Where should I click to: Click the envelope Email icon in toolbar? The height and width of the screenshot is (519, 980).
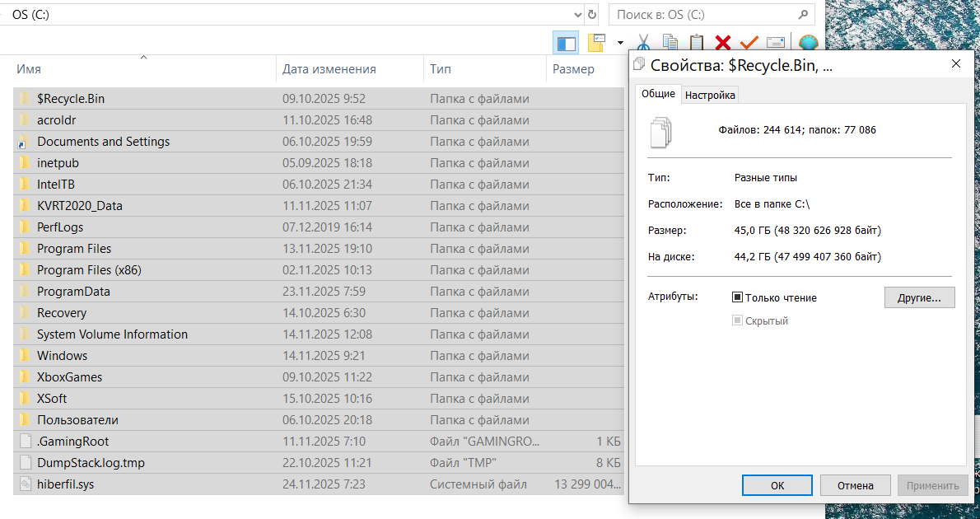coord(776,43)
